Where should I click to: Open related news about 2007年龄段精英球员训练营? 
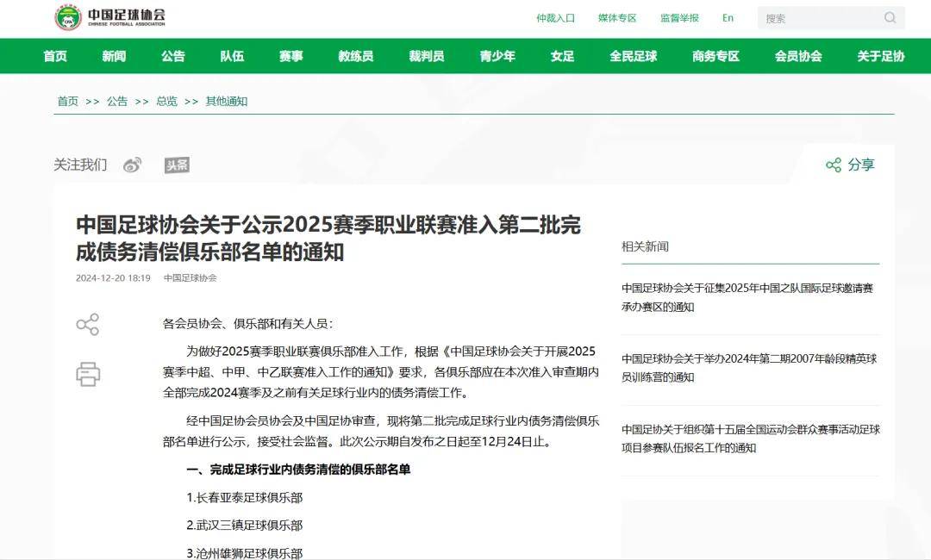749,368
